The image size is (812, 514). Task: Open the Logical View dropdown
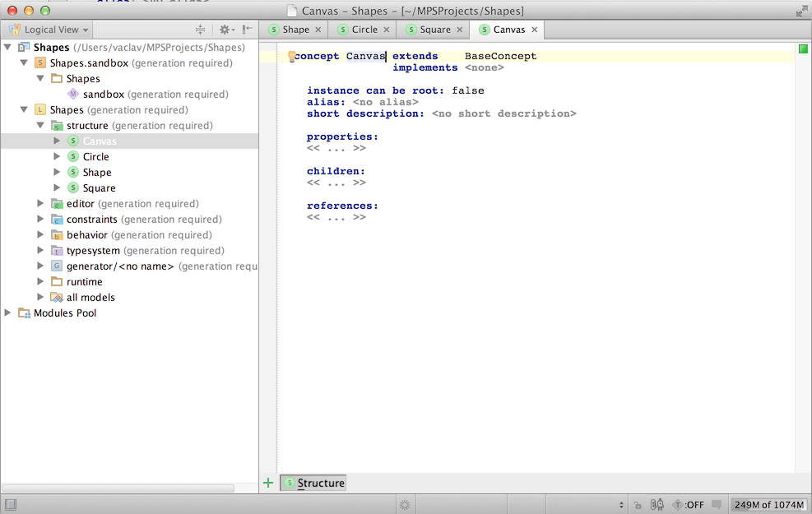pyautogui.click(x=48, y=30)
